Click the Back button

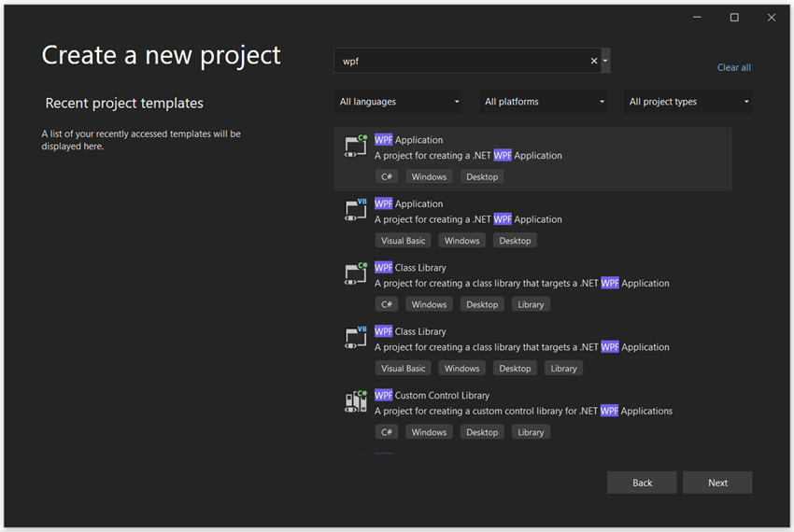tap(642, 483)
